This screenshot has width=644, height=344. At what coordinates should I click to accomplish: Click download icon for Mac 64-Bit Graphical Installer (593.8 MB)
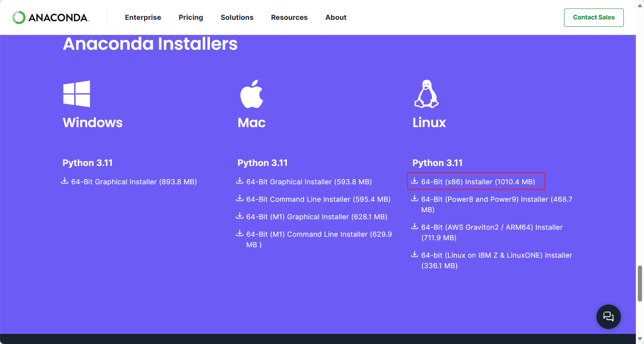(240, 181)
